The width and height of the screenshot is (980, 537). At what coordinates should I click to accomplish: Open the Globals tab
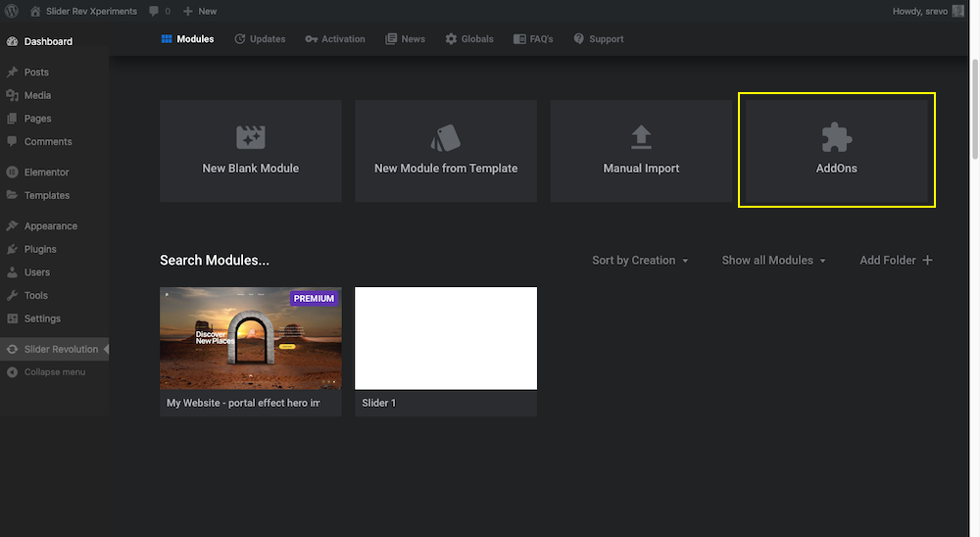(469, 39)
